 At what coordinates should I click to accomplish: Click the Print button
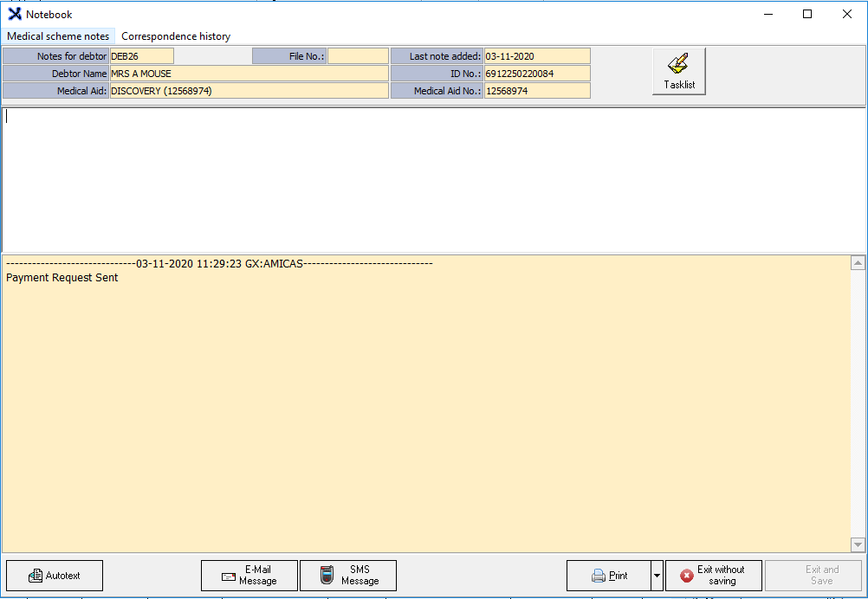[x=609, y=576]
